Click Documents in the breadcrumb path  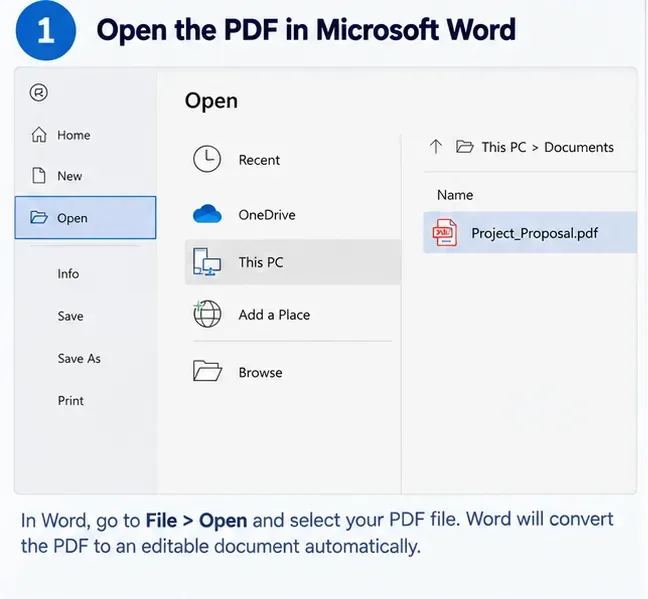click(x=579, y=147)
